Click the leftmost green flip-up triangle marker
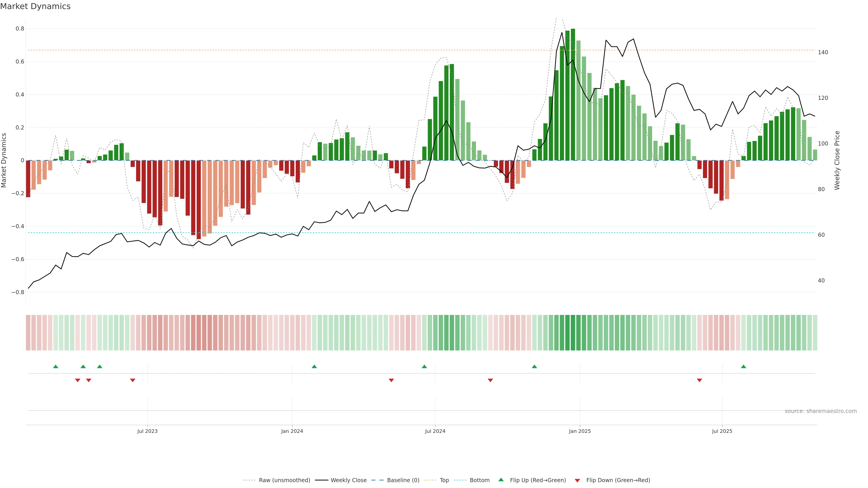This screenshot has width=868, height=488. click(x=56, y=366)
